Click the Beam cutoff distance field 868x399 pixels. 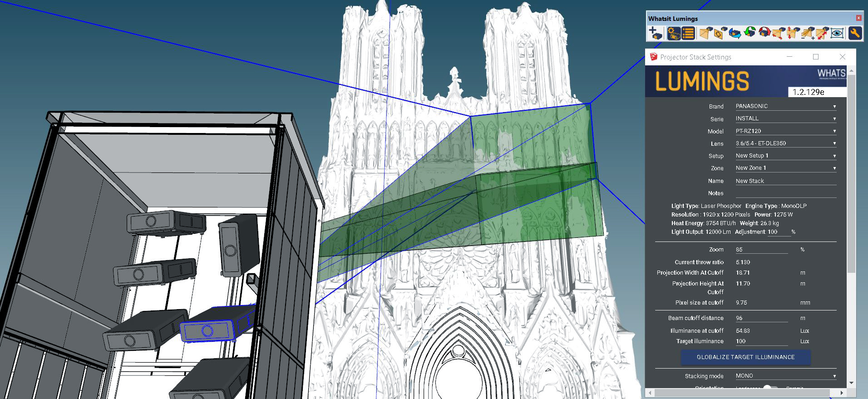tap(762, 318)
